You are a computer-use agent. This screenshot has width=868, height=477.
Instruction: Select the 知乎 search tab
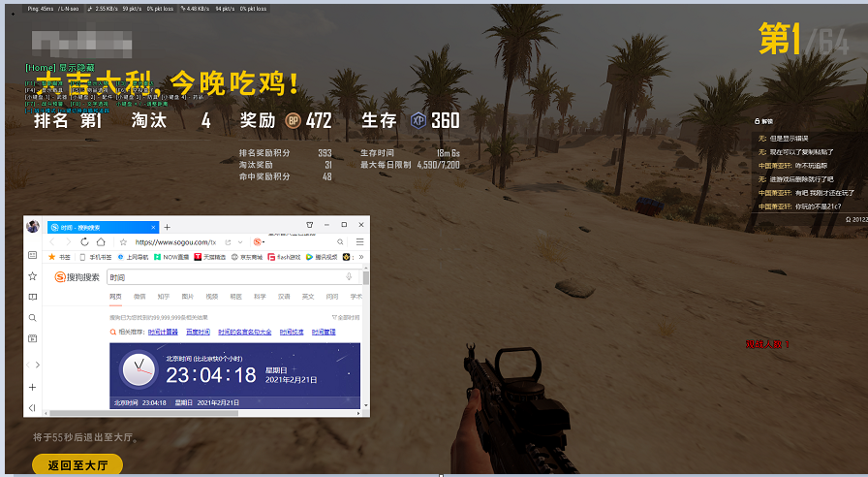coord(164,297)
